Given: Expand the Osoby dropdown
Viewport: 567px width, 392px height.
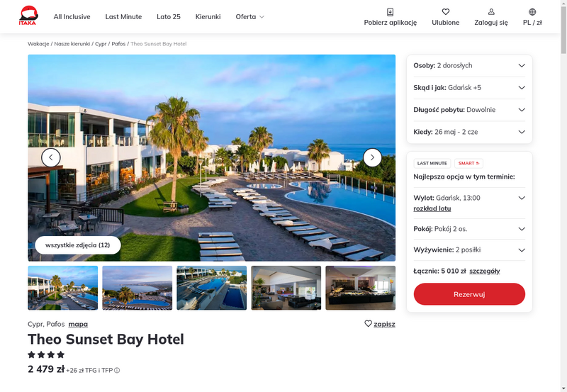Looking at the screenshot, I should (469, 65).
